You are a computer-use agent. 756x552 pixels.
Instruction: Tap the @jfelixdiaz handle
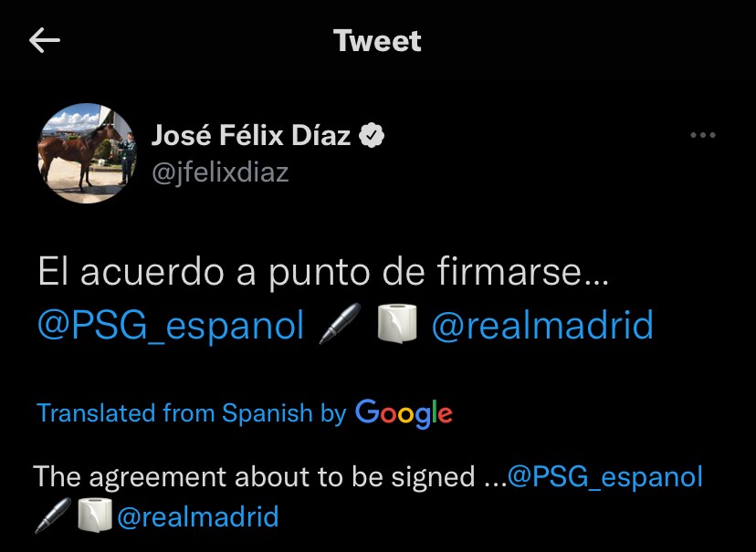point(219,172)
